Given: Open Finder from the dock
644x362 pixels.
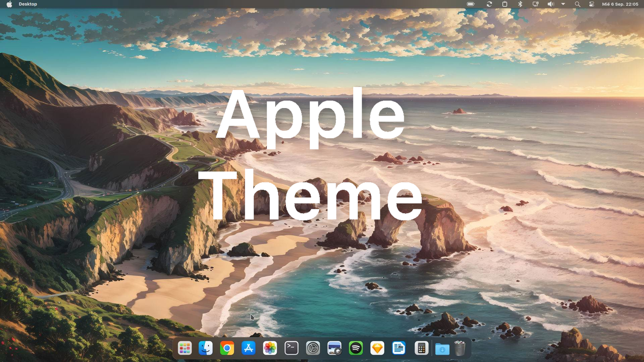Looking at the screenshot, I should tap(206, 348).
